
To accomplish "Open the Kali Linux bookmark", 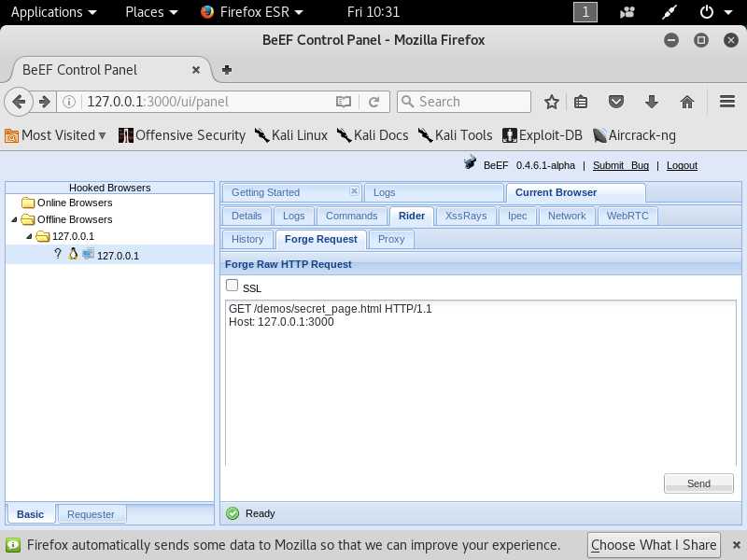I will [x=290, y=135].
